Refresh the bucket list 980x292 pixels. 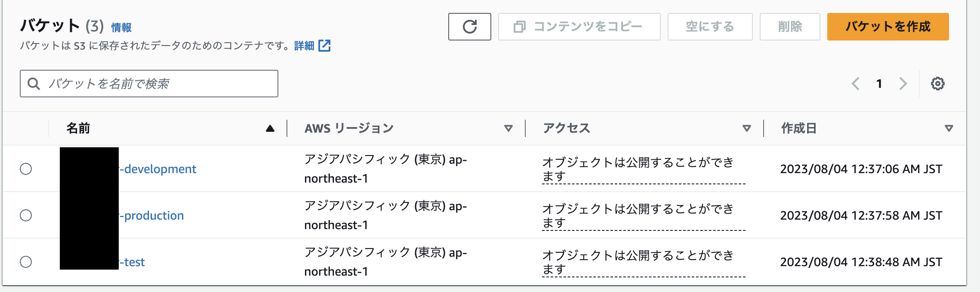click(x=470, y=27)
